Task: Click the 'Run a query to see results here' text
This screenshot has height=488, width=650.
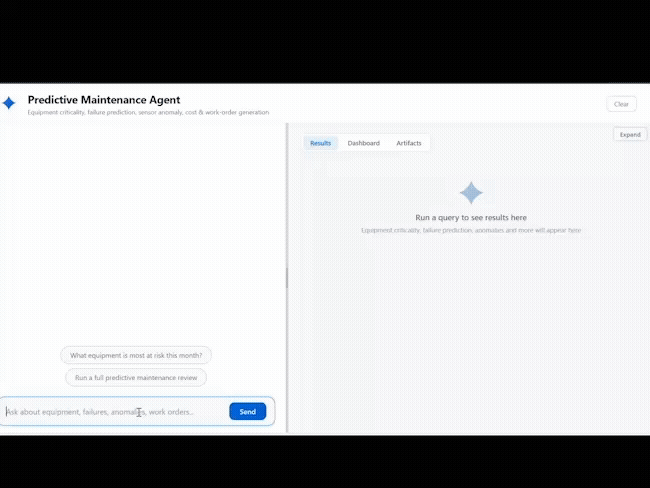Action: tap(471, 218)
